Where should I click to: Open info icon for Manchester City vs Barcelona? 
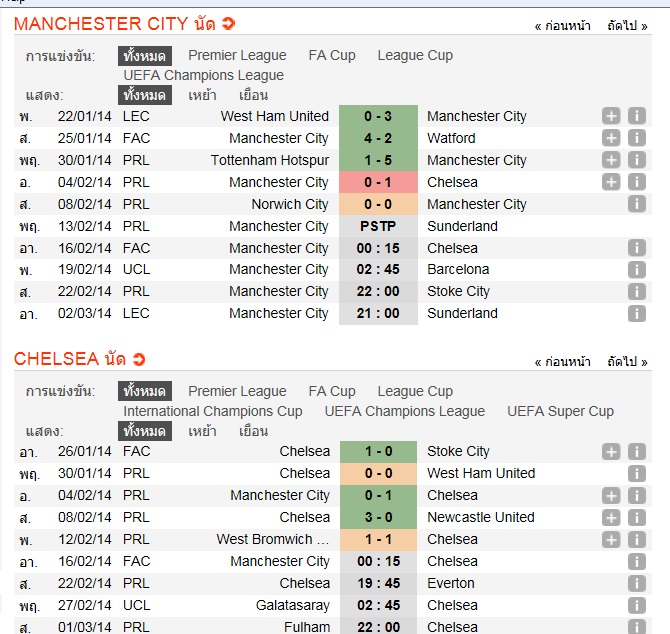[637, 269]
